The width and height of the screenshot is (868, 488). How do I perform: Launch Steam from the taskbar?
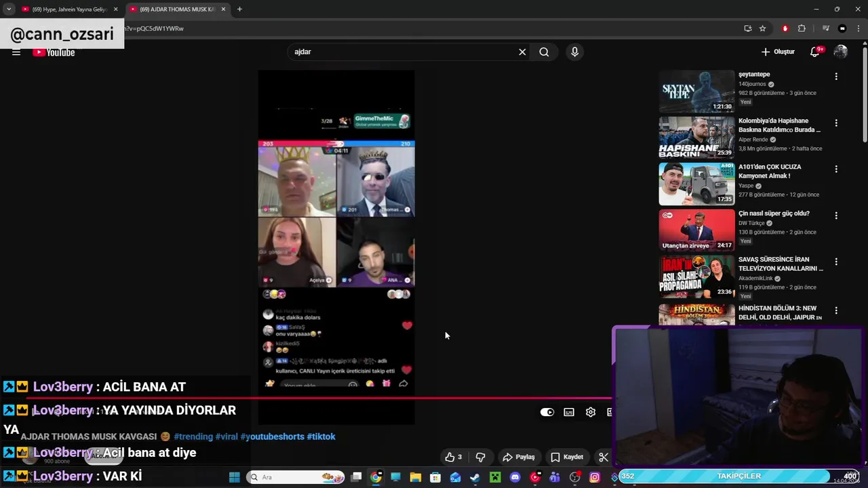point(475,477)
